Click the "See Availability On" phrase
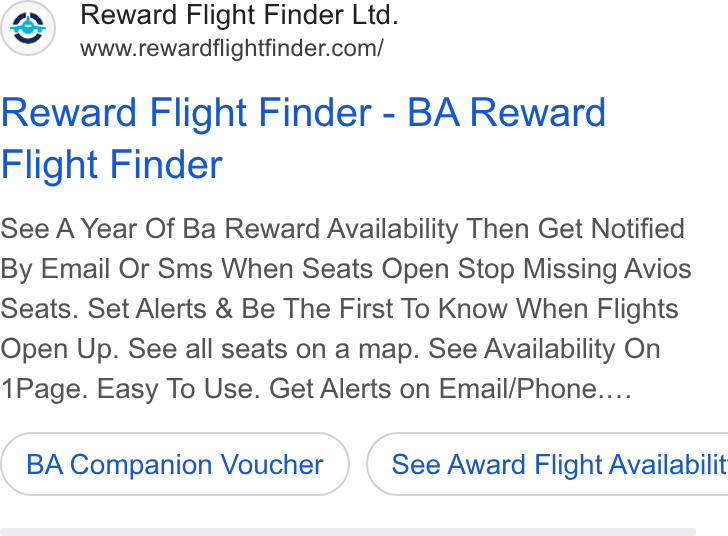This screenshot has height=536, width=728. (544, 349)
